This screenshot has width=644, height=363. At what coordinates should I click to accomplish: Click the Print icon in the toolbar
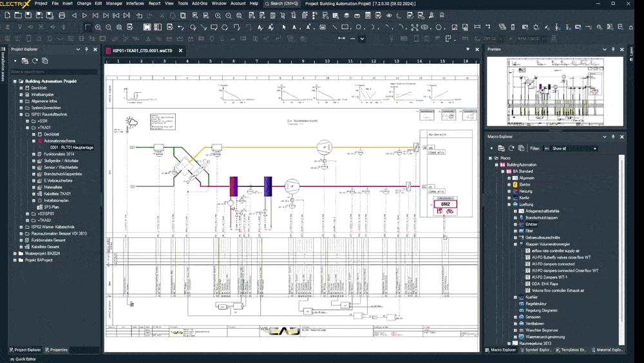(62, 15)
